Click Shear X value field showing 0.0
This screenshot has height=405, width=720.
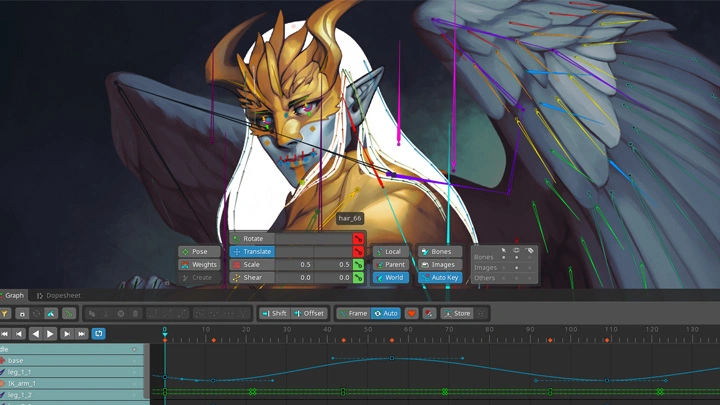294,277
